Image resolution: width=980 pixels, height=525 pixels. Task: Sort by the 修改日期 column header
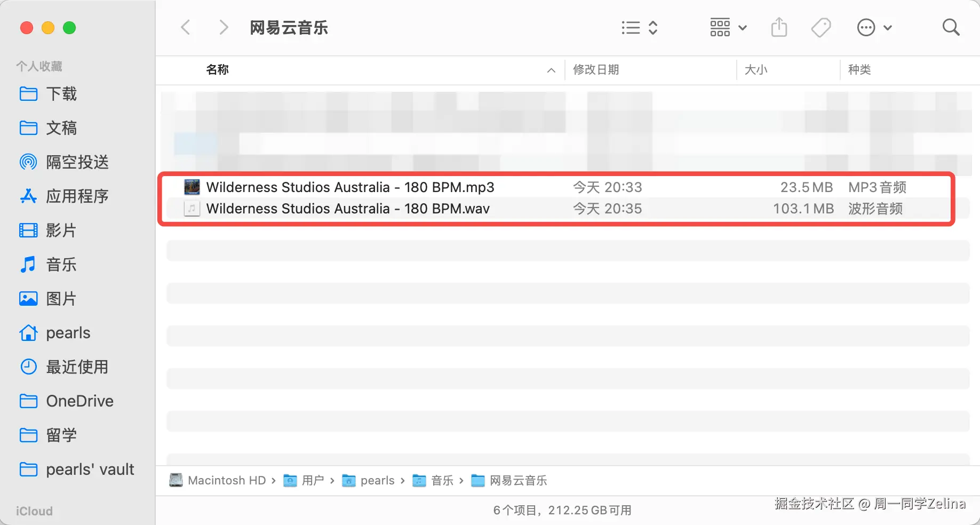coord(596,70)
